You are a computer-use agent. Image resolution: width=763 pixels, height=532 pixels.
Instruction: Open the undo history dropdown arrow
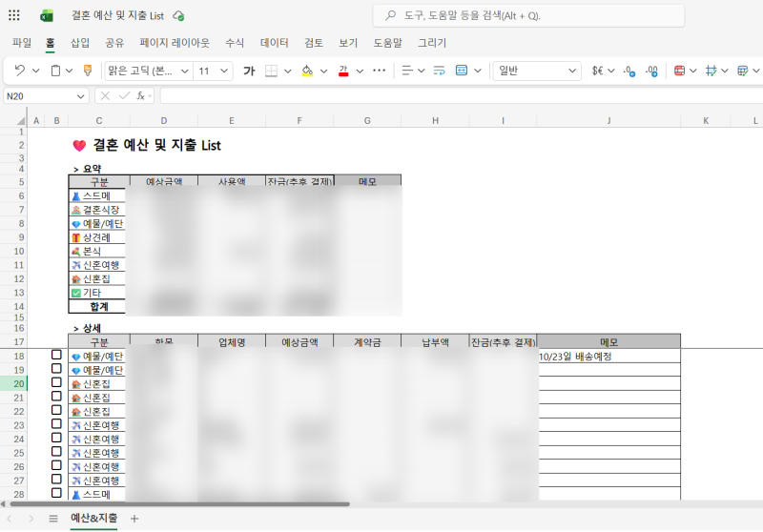(x=36, y=71)
